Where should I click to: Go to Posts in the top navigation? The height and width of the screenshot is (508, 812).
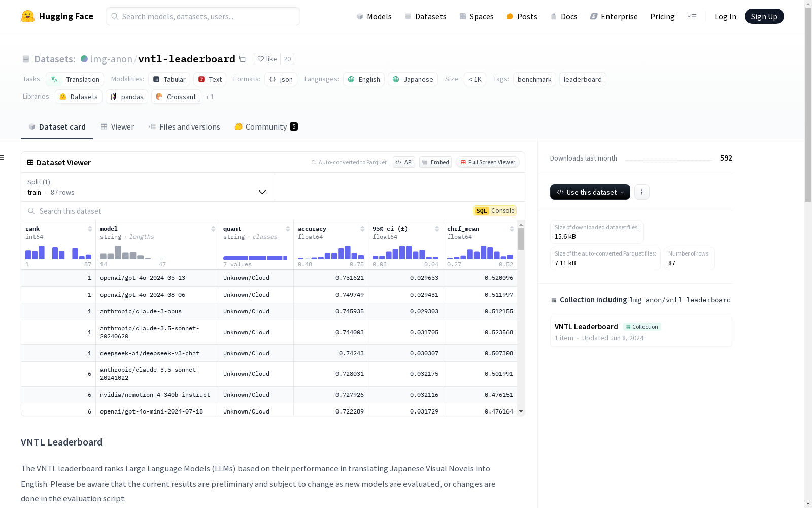click(x=522, y=16)
